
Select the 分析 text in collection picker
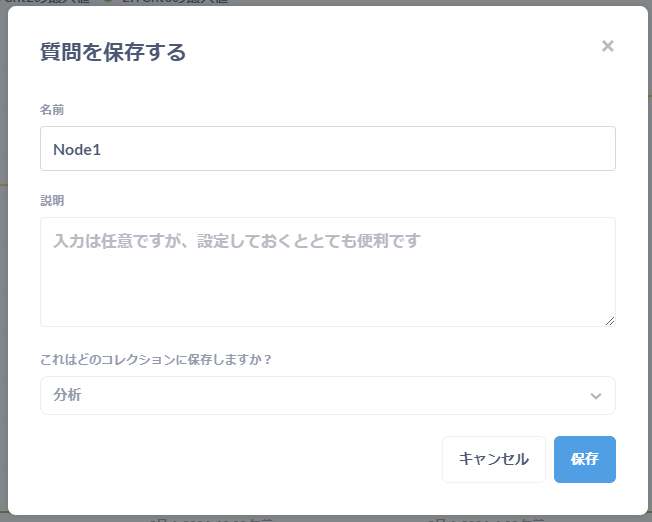[68, 395]
